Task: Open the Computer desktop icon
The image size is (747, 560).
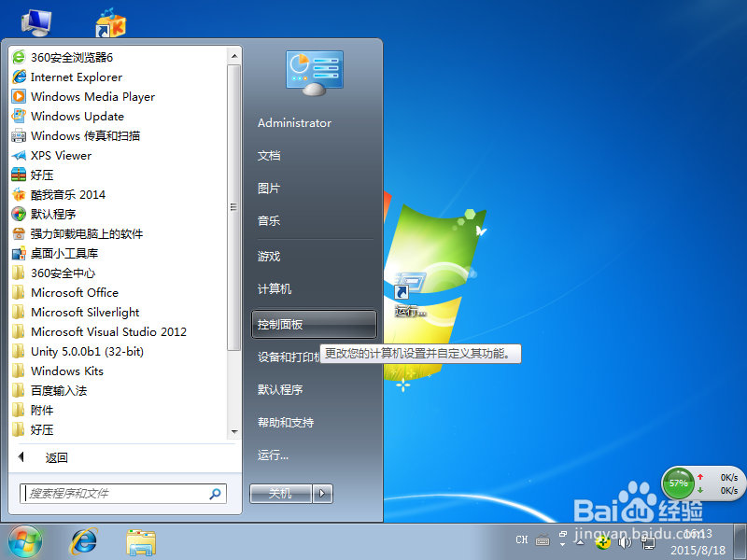Action: point(36,21)
